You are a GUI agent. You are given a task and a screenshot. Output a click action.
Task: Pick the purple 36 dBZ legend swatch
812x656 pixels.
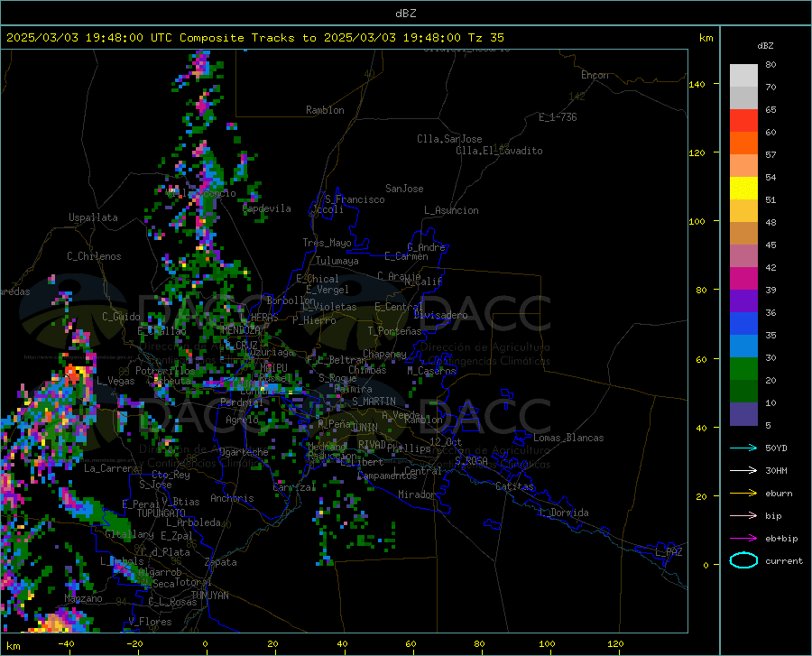click(x=743, y=301)
